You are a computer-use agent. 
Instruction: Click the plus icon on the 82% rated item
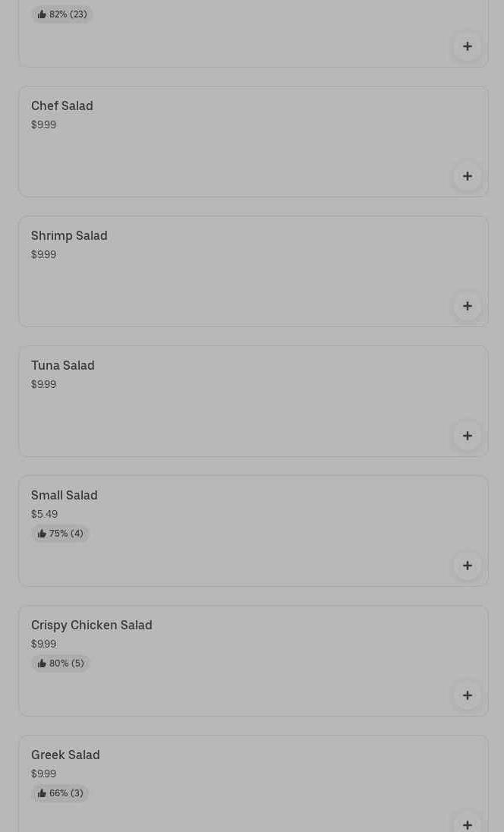pos(468,46)
